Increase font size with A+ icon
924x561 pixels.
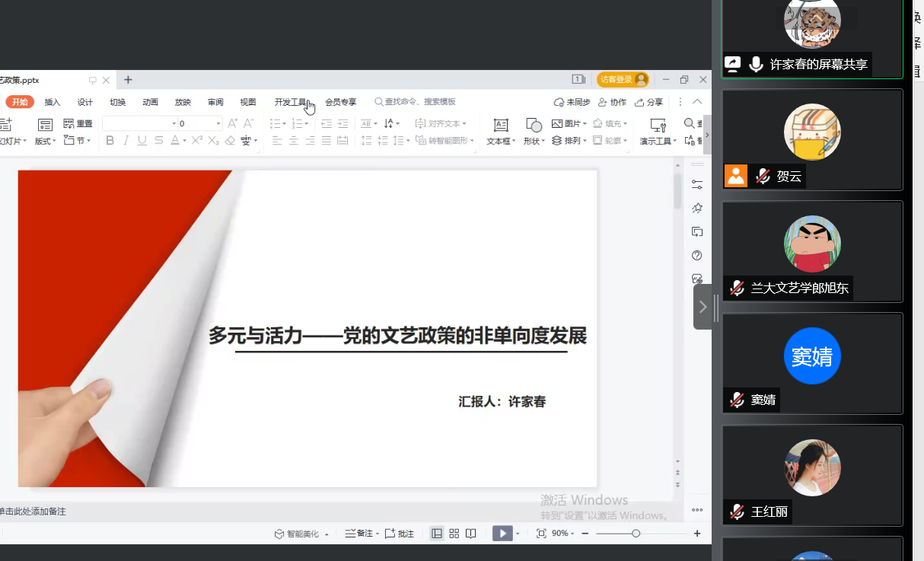click(x=233, y=123)
